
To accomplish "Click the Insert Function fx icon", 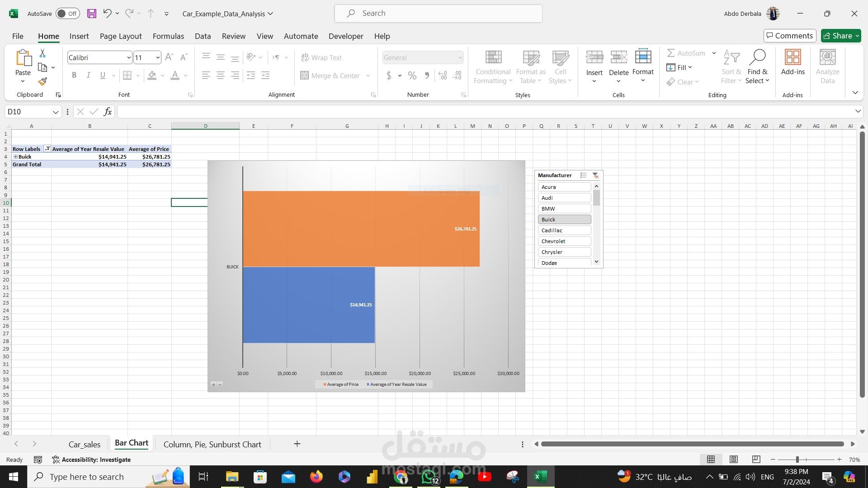I will 108,112.
